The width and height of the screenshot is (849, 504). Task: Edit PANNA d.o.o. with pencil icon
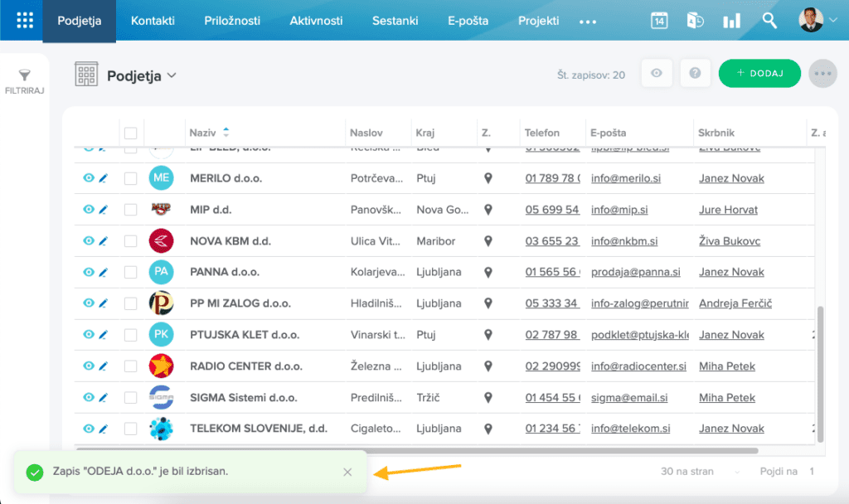104,272
